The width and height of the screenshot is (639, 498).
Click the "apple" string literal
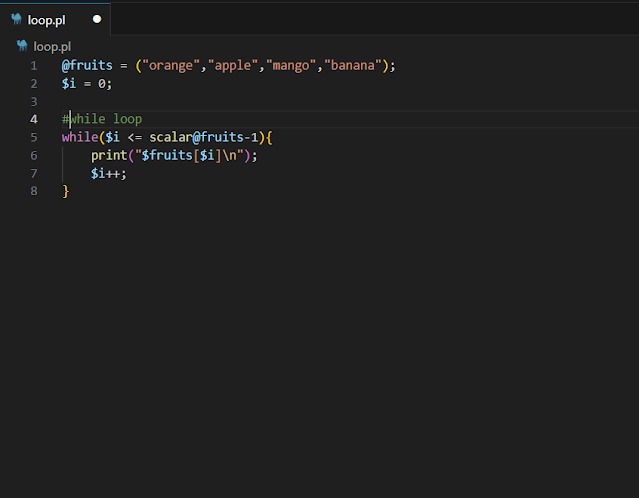[x=233, y=66]
